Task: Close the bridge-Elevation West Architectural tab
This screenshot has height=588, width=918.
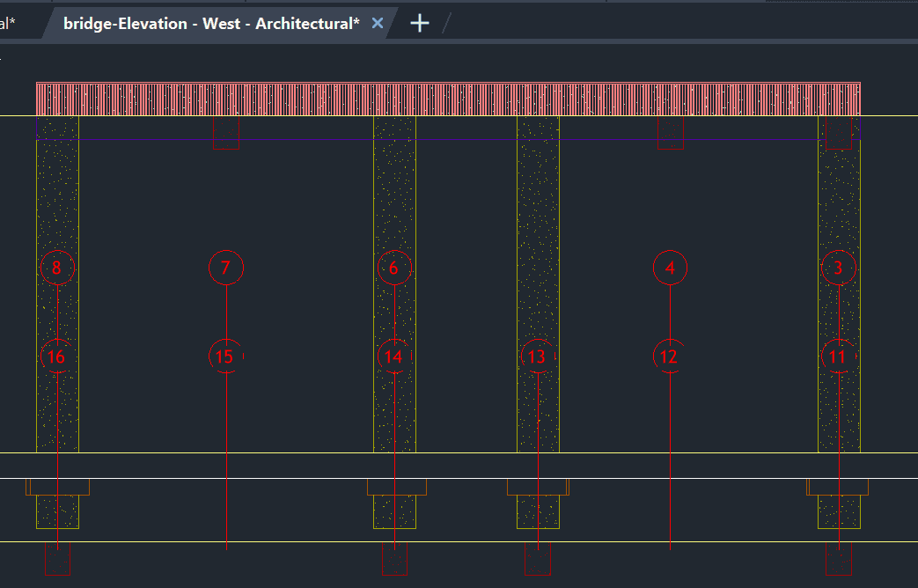Action: click(378, 24)
